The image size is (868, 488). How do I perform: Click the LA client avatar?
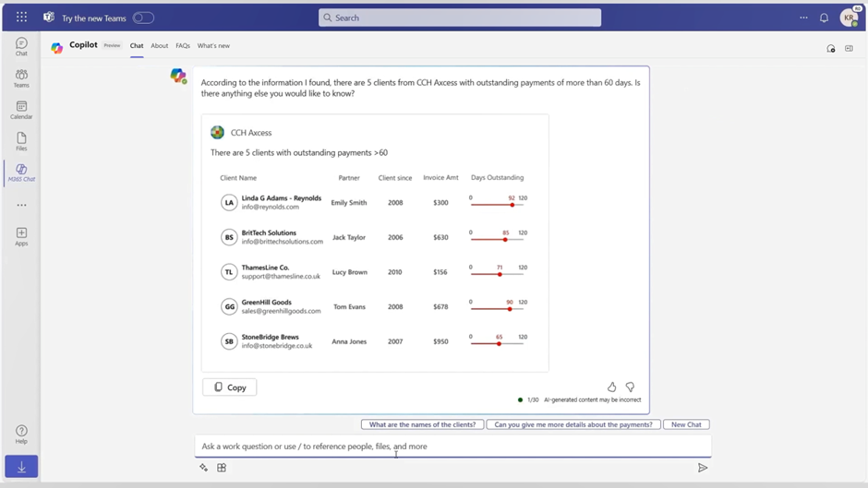point(229,203)
